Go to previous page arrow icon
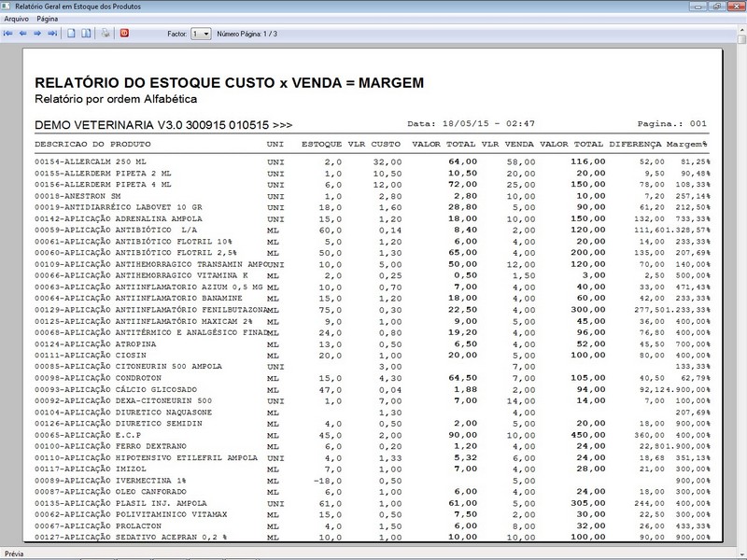The height and width of the screenshot is (560, 747). point(22,34)
